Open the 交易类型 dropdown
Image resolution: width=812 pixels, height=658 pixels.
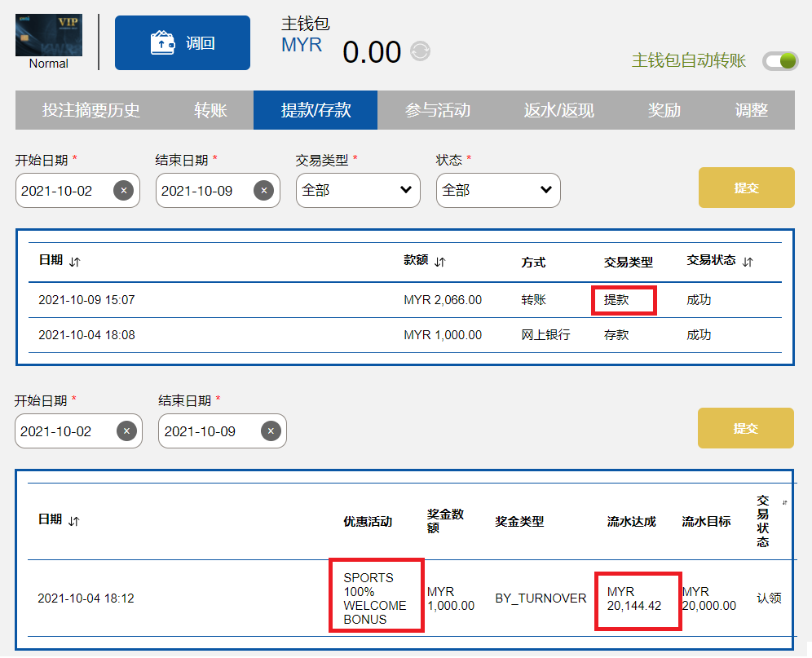(358, 190)
